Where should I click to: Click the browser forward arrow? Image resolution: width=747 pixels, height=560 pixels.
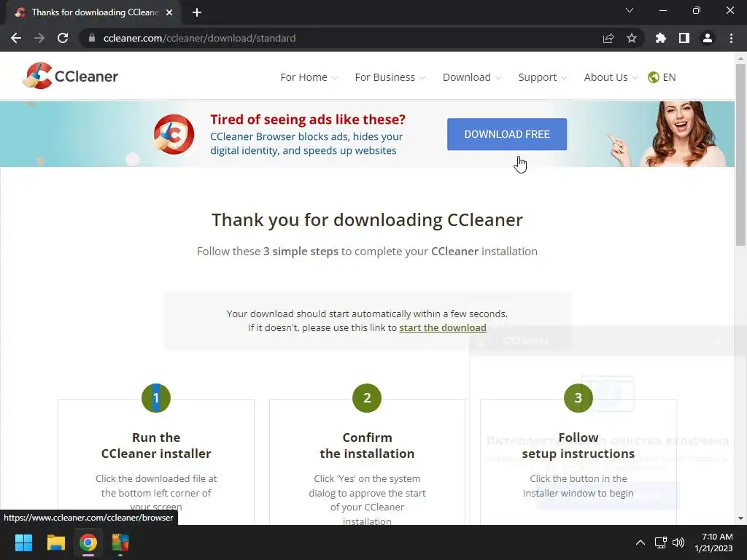pyautogui.click(x=39, y=38)
